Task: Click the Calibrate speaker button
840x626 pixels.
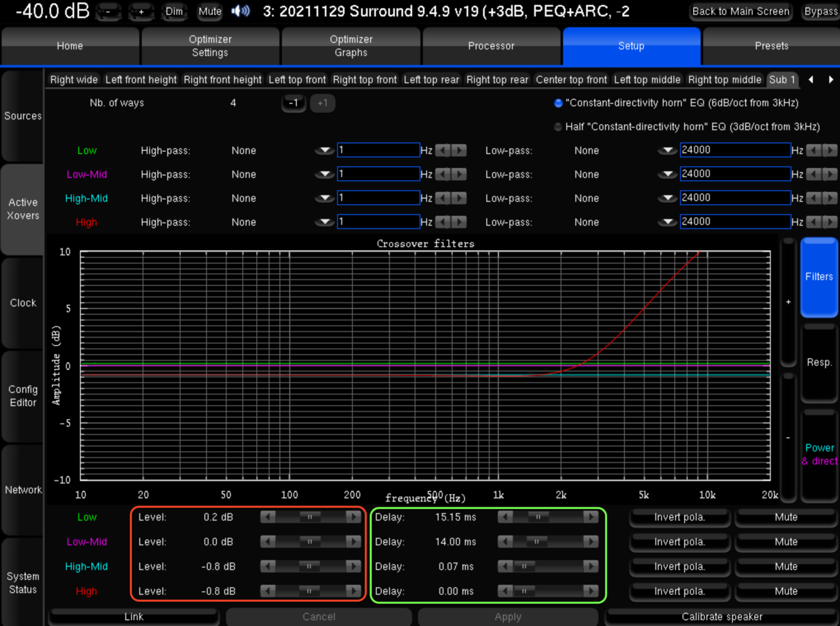Action: pos(722,617)
